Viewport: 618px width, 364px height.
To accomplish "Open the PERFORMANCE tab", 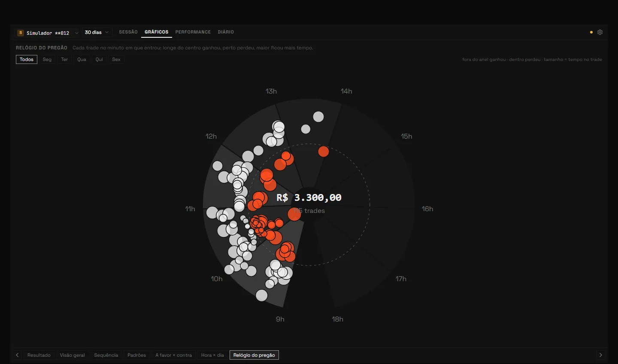I will point(193,32).
